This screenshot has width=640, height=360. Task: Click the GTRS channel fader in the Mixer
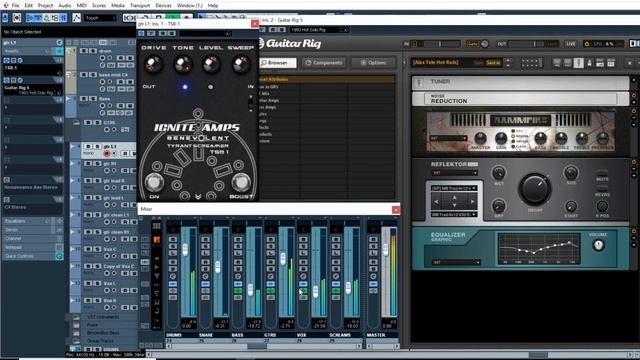coord(283,258)
